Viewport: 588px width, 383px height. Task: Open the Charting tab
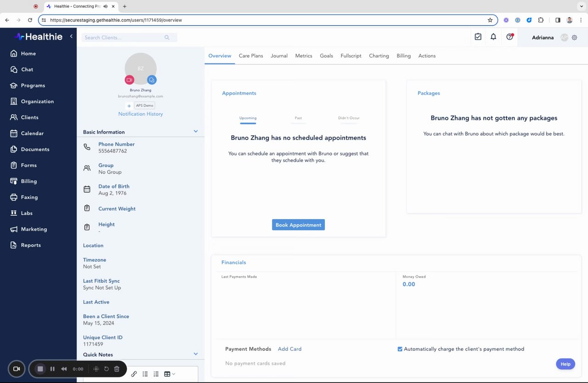[x=379, y=56]
